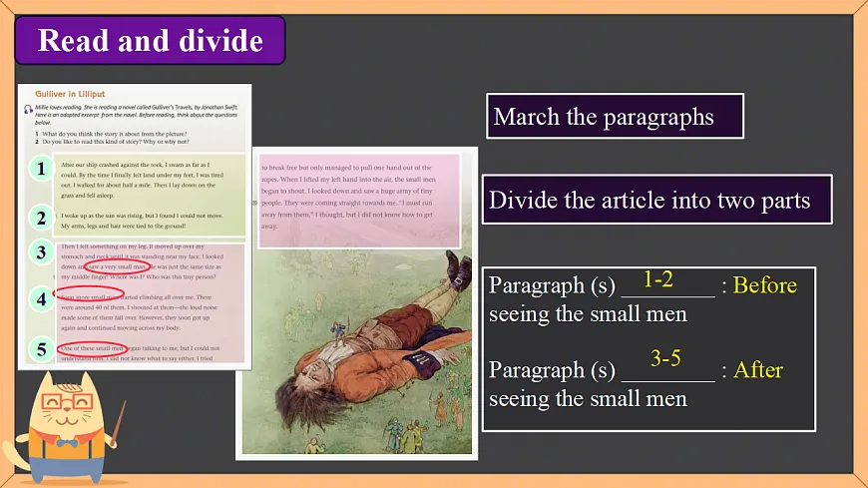Click the "March the paragraphs" box
The width and height of the screenshot is (868, 488).
(615, 117)
